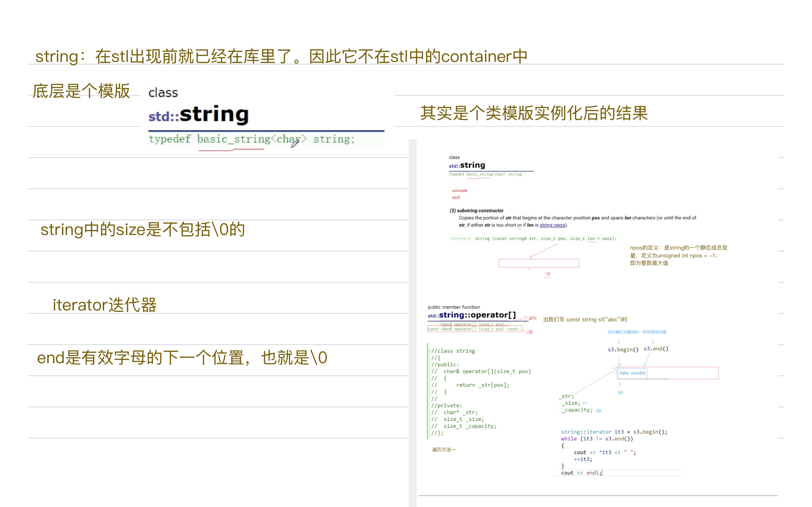This screenshot has width=812, height=507.
Task: Click the '遍历方法一' caption
Action: coord(443,450)
